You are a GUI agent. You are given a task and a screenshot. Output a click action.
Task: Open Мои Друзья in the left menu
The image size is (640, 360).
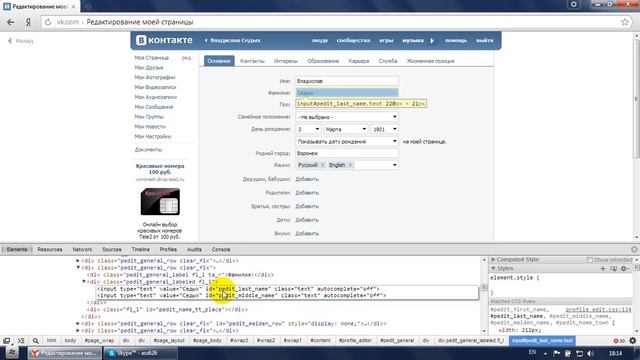pyautogui.click(x=149, y=68)
